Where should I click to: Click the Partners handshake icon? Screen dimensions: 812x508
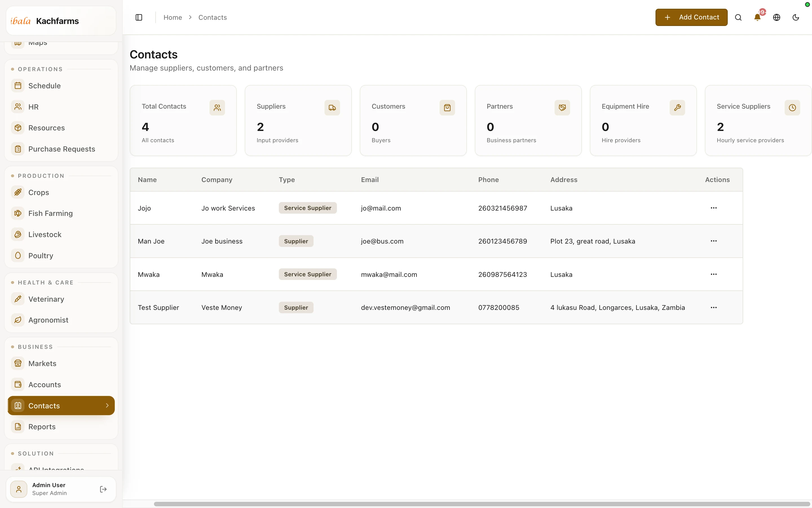click(x=562, y=108)
